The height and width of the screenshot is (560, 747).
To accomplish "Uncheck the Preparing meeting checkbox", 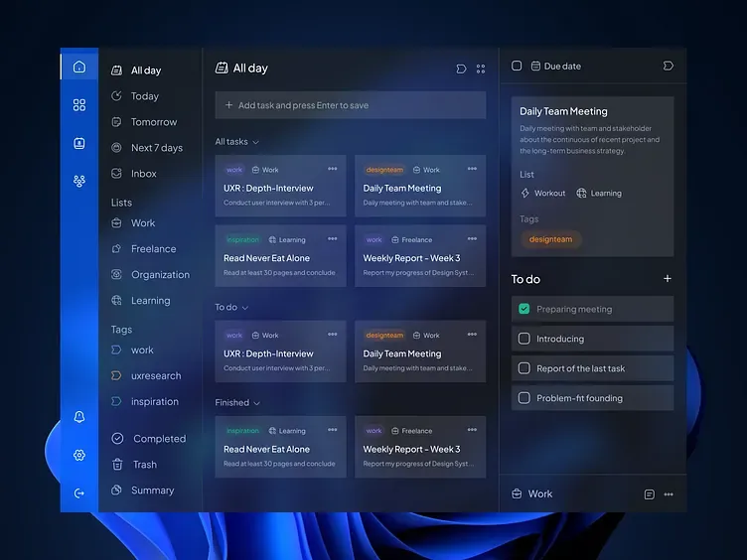I will pyautogui.click(x=524, y=309).
